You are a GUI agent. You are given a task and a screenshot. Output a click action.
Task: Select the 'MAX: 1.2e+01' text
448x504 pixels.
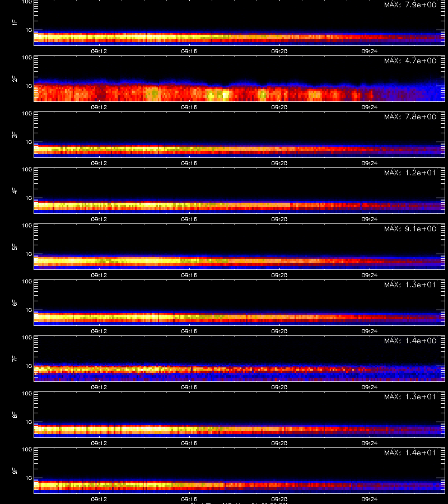(410, 172)
